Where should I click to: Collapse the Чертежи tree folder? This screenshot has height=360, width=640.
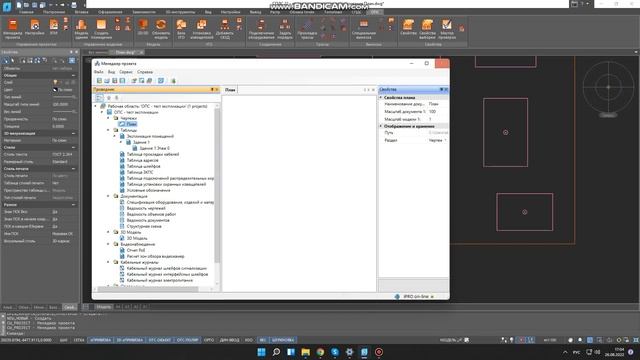tap(109, 118)
